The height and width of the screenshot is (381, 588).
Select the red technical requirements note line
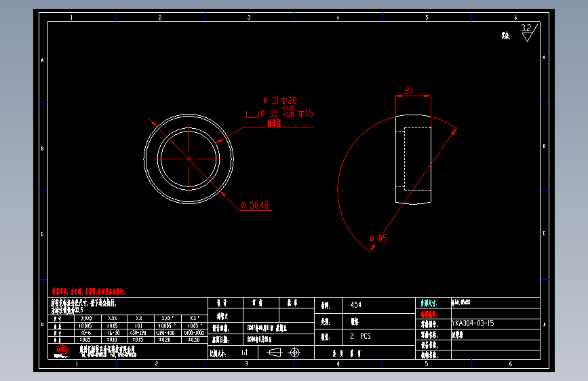tap(88, 292)
